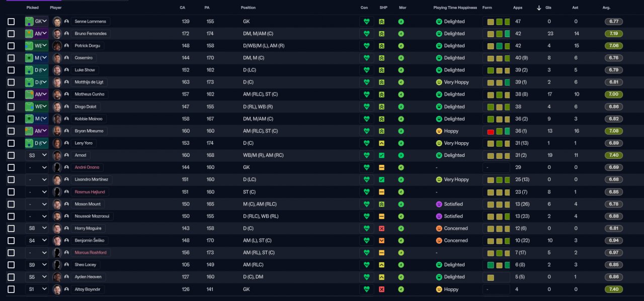Click Bruno Fernandes' condition heart icon
The width and height of the screenshot is (644, 301).
tap(367, 34)
